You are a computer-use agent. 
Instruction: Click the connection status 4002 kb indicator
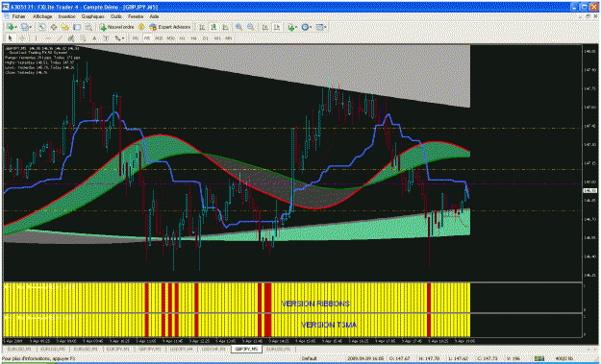click(563, 358)
